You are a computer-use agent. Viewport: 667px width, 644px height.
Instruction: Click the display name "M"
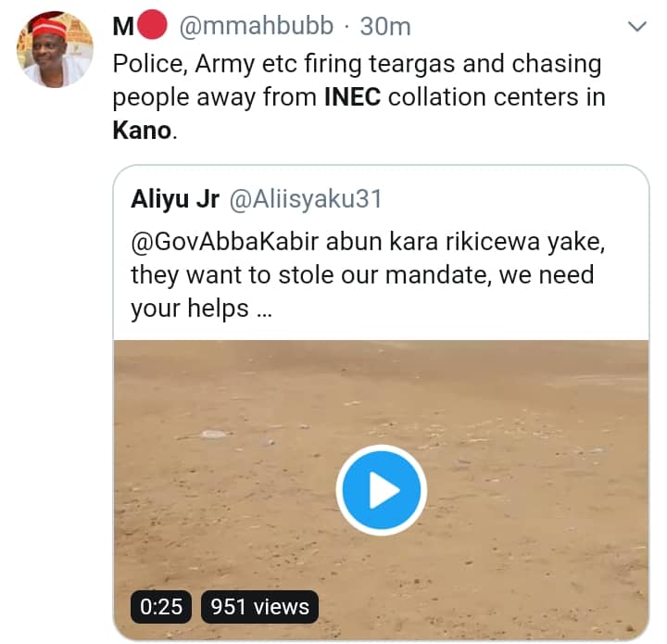(123, 28)
